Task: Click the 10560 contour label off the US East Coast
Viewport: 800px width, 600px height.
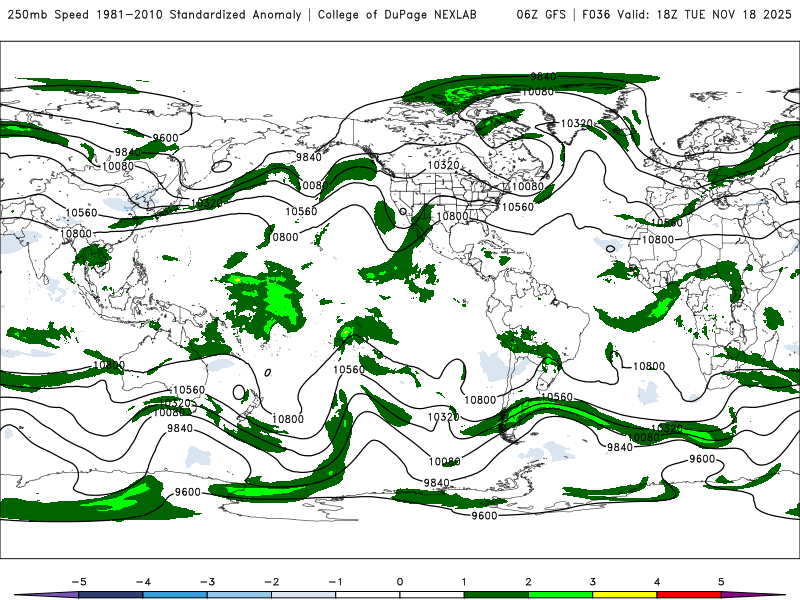Action: pos(517,207)
